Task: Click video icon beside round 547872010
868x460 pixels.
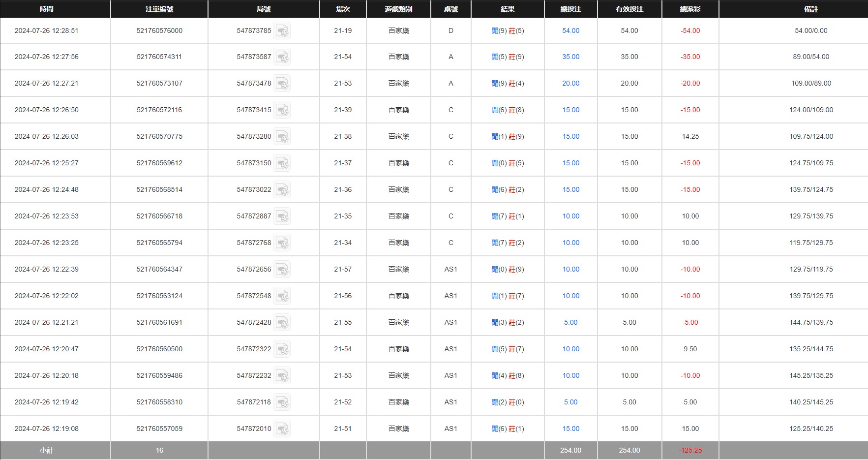Action: point(282,429)
